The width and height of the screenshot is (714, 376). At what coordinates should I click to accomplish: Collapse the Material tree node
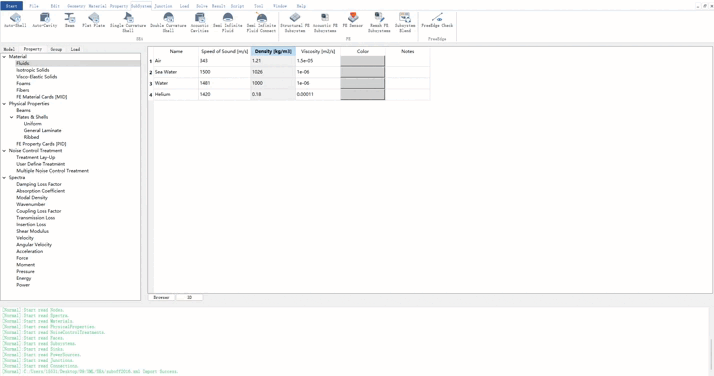tap(5, 57)
